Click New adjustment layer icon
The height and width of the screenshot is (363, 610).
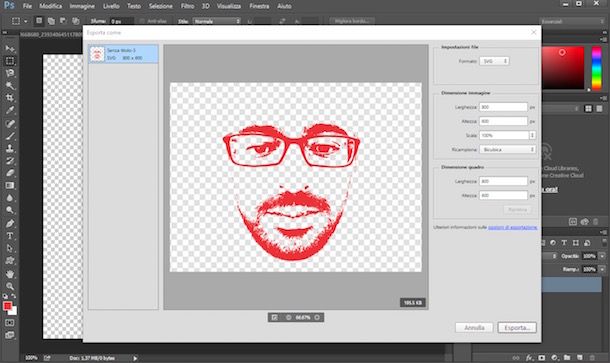554,358
